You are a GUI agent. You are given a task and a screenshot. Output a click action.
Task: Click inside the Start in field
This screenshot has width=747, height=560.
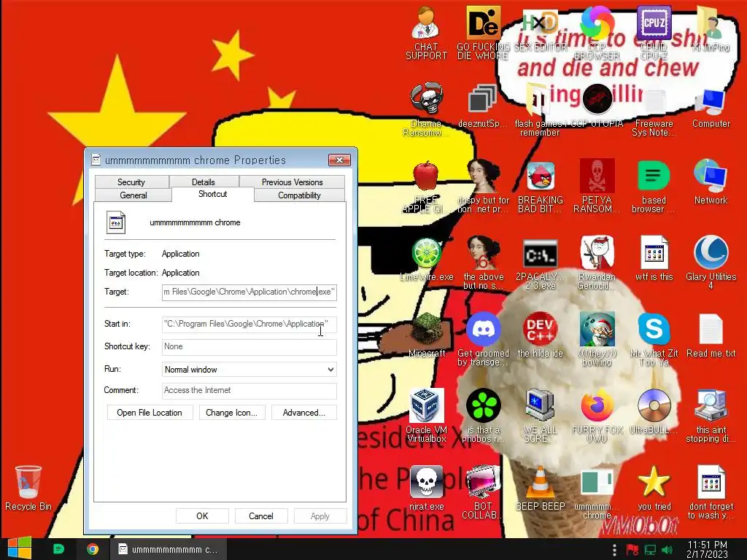coord(249,324)
